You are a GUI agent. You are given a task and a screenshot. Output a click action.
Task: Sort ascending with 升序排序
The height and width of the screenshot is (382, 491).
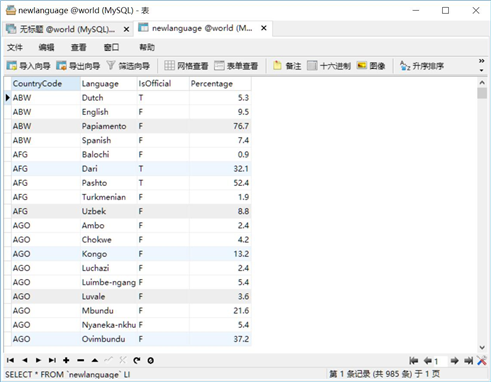coord(422,66)
